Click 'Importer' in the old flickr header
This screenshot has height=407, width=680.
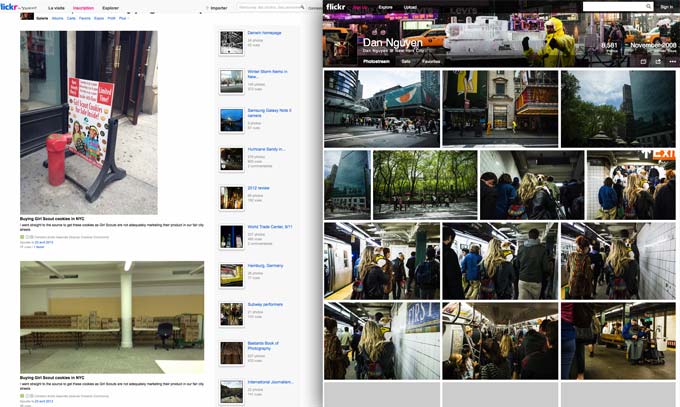point(219,8)
